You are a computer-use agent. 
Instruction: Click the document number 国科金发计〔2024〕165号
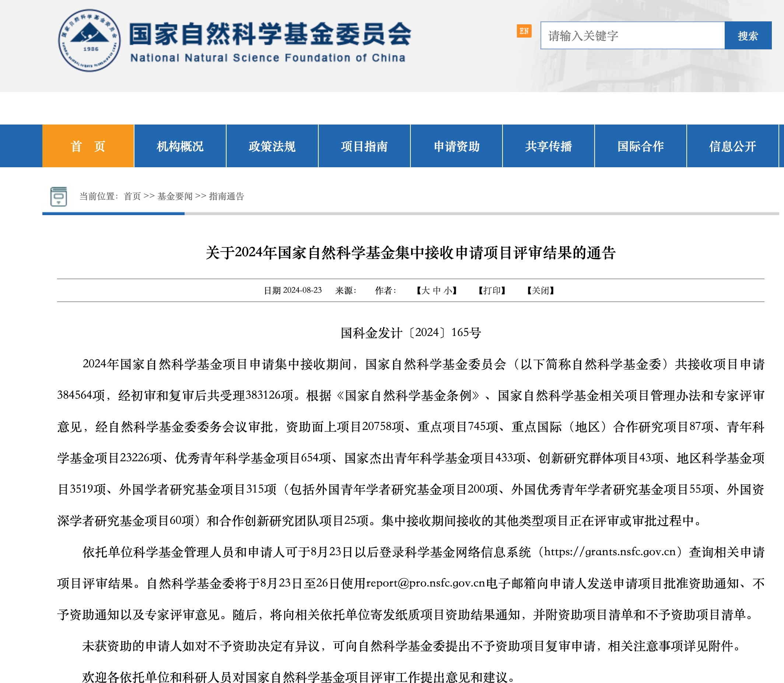point(411,333)
